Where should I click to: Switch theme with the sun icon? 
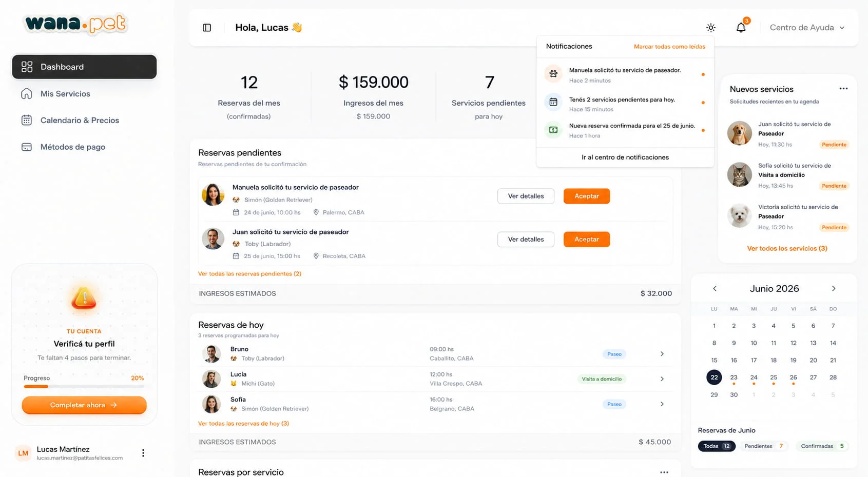coord(711,28)
